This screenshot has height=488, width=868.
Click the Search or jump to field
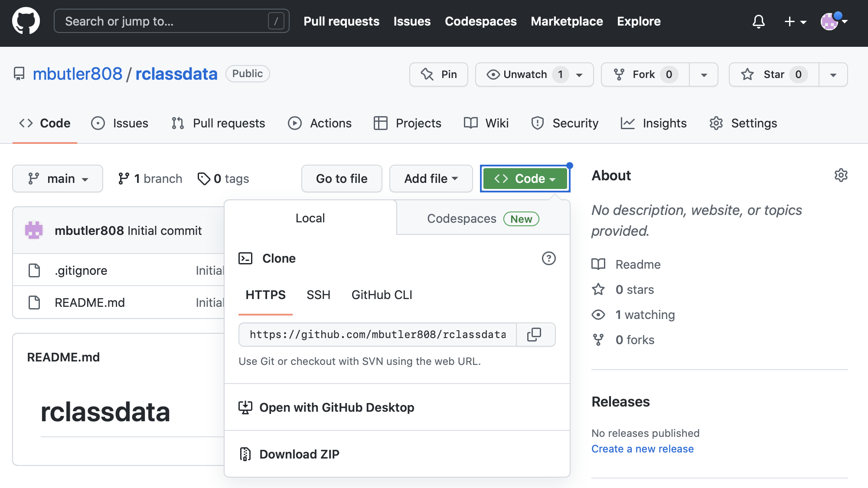[165, 21]
